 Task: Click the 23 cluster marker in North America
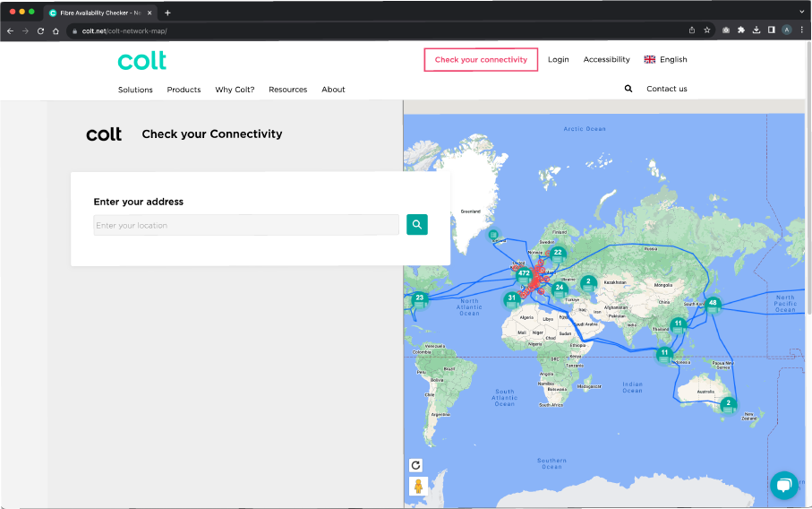coord(419,298)
